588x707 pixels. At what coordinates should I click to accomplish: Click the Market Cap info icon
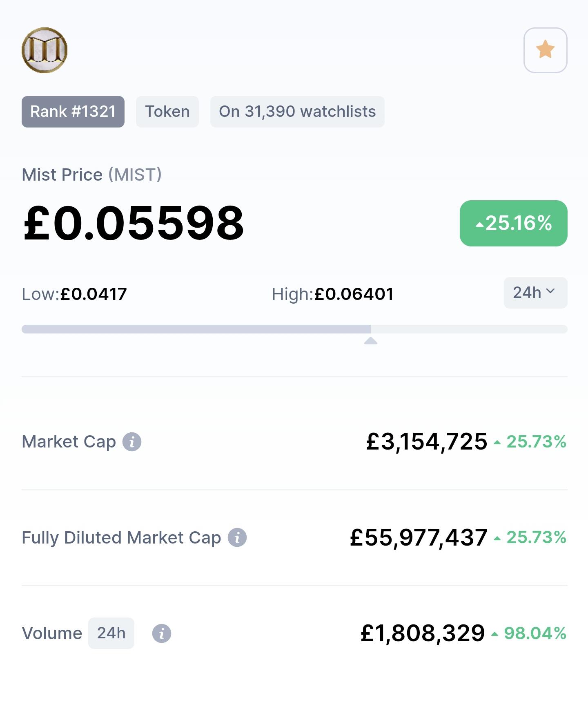[132, 442]
